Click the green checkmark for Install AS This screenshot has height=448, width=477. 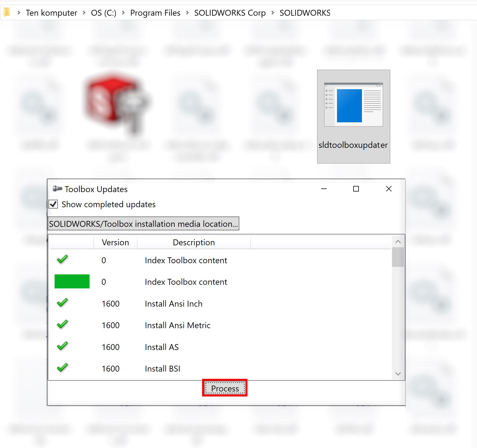(62, 346)
